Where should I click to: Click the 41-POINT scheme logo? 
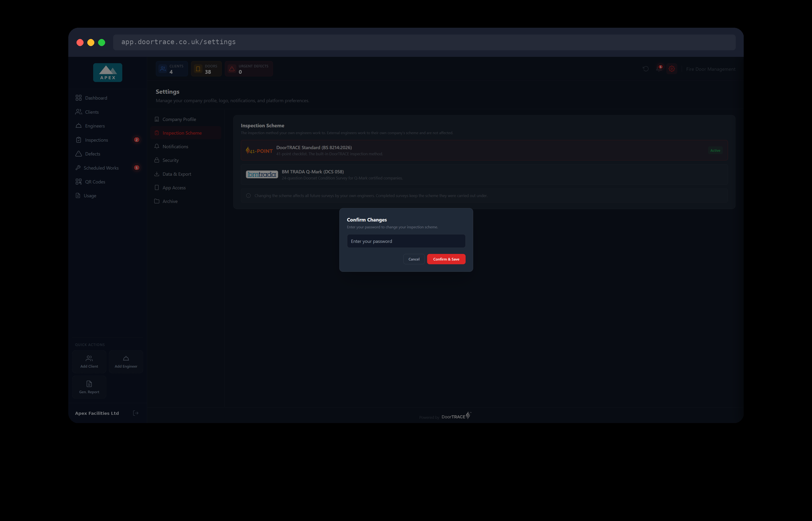pos(259,151)
